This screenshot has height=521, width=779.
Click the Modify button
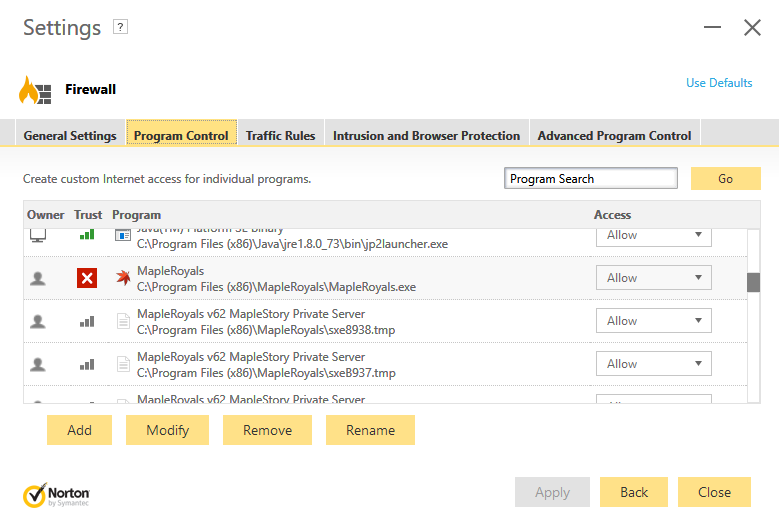pos(167,430)
